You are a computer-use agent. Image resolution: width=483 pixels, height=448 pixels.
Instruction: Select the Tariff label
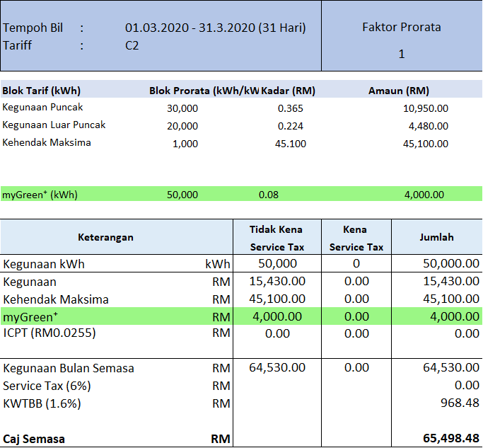pos(17,45)
